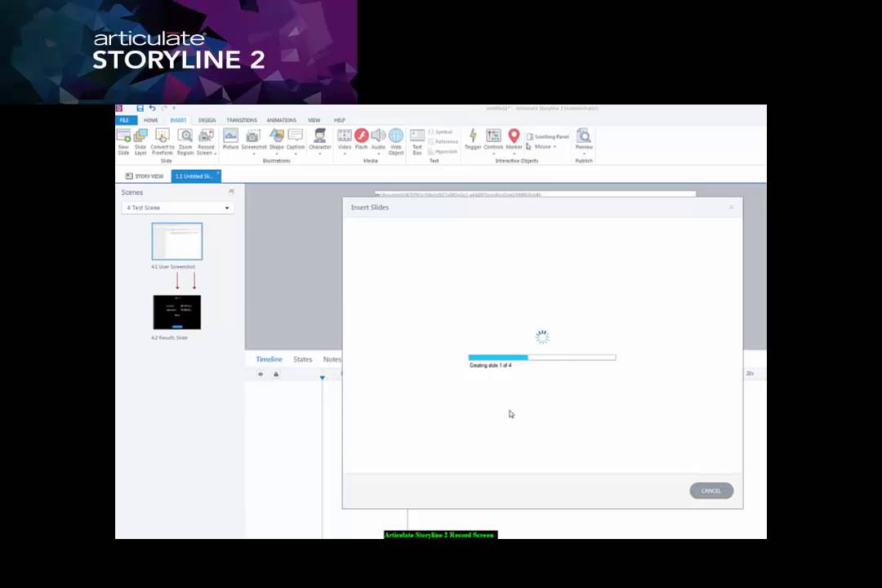Open the '4 Test Scene' scene dropdown

(x=178, y=207)
